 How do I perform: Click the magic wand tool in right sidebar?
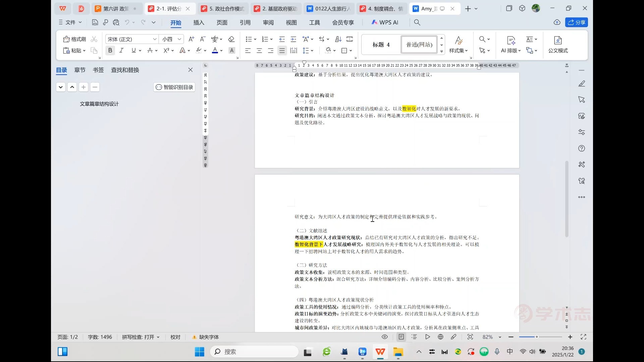(x=582, y=165)
